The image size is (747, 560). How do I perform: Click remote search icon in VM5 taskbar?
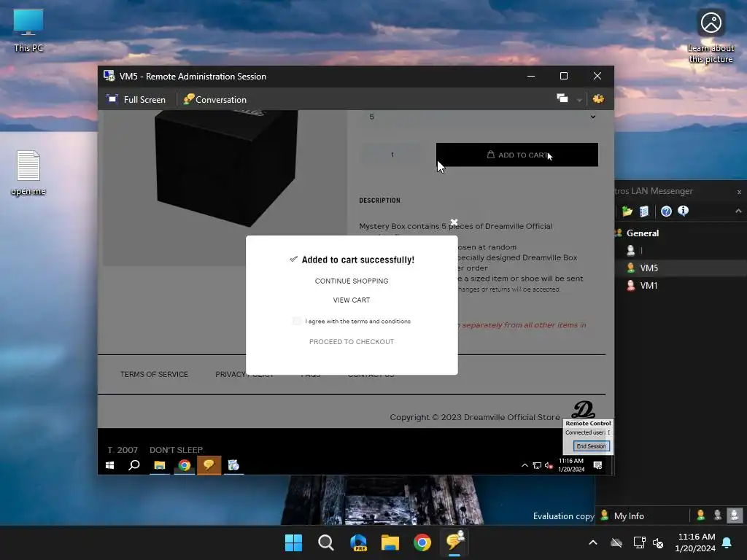pos(134,465)
